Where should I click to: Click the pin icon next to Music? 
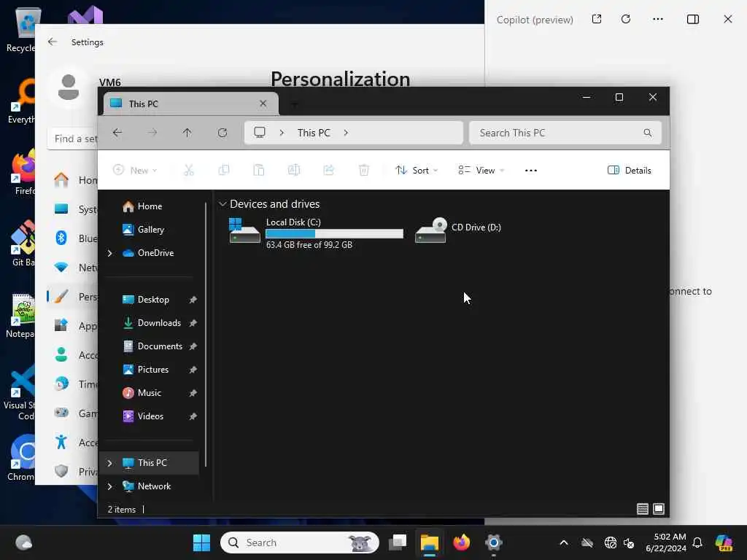coord(193,393)
